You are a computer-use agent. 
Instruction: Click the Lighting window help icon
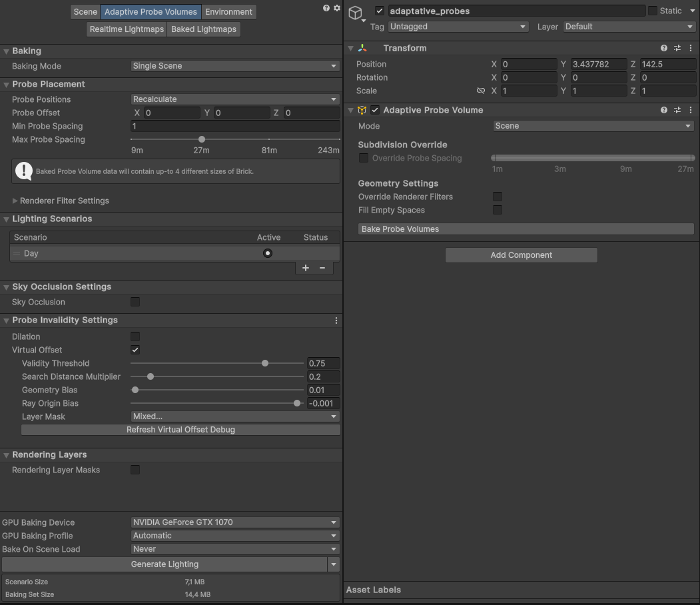point(326,7)
